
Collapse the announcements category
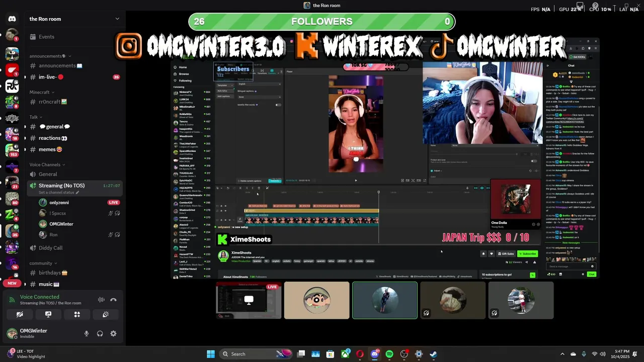coord(50,56)
